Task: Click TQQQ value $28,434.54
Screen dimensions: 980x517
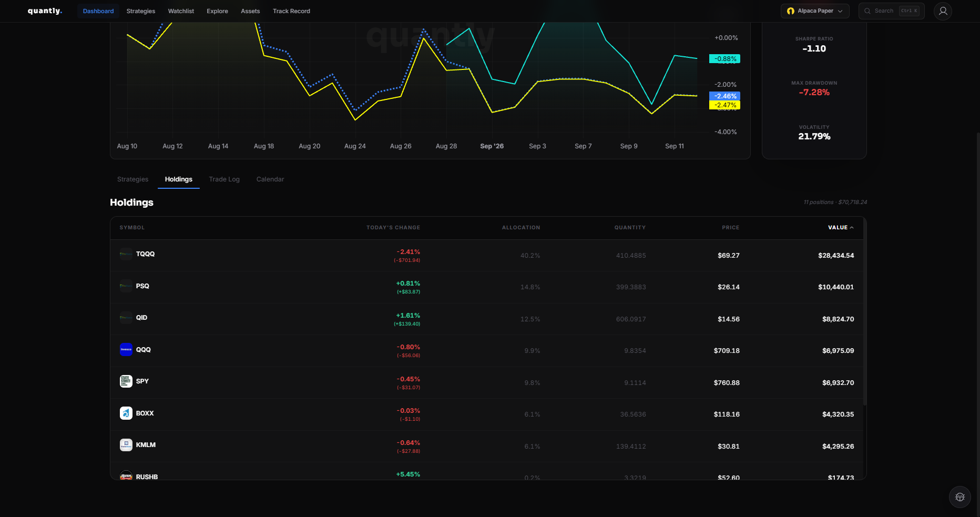Action: [836, 256]
